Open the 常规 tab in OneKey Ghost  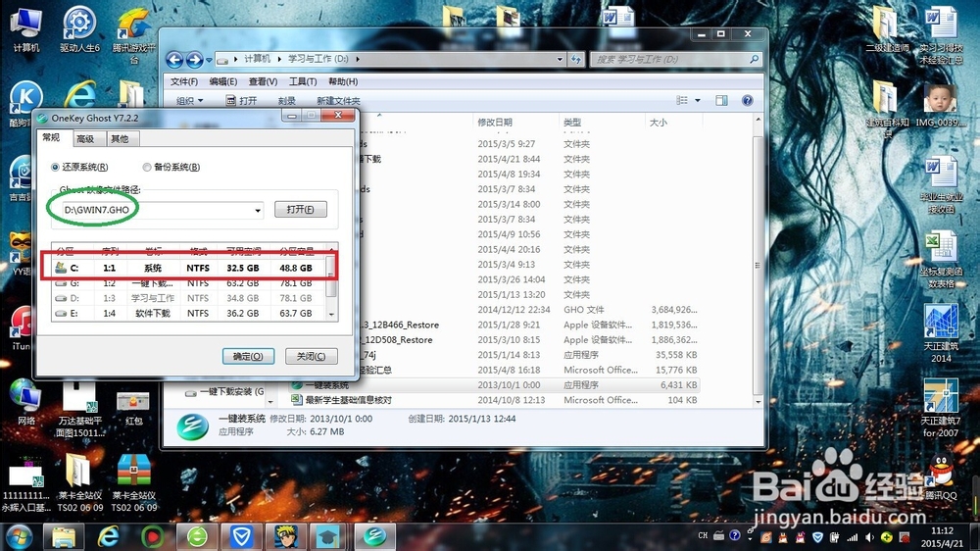pos(52,137)
